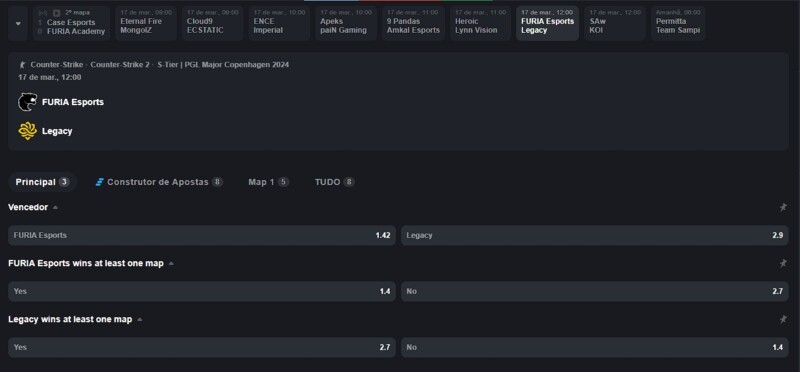Click the match date 17 de mar., 12:00
The height and width of the screenshot is (372, 800).
click(x=49, y=78)
